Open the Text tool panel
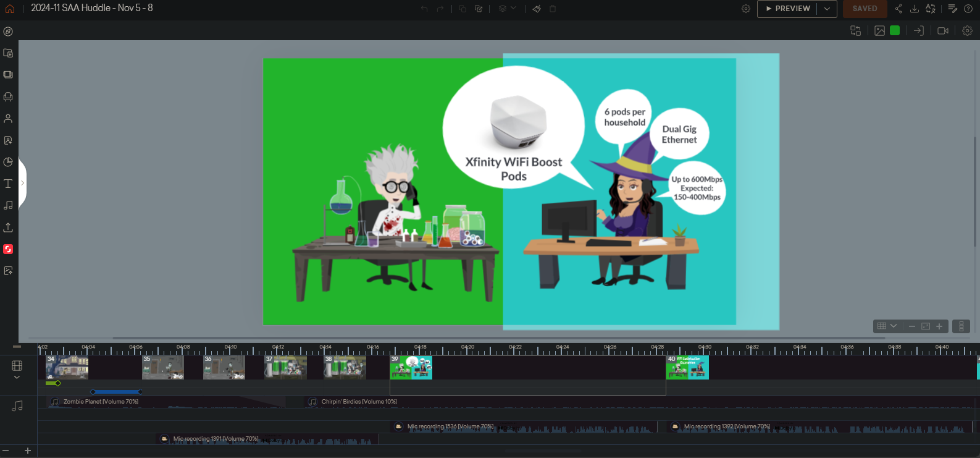Viewport: 980px width, 458px height. [x=8, y=184]
